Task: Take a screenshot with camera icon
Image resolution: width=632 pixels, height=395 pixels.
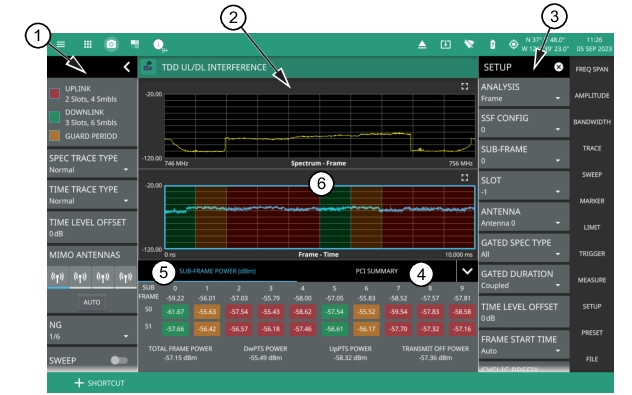Action: point(111,44)
